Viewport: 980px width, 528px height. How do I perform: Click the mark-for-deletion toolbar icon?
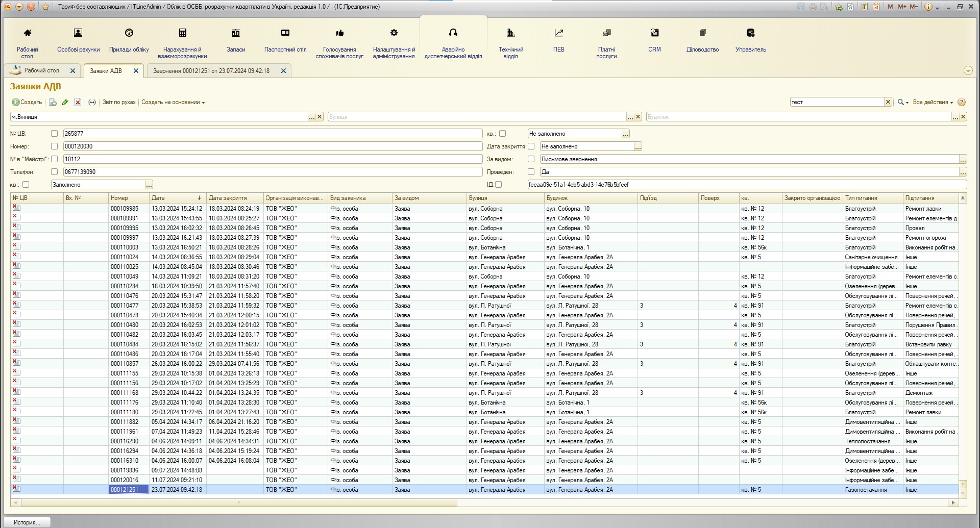pyautogui.click(x=78, y=103)
